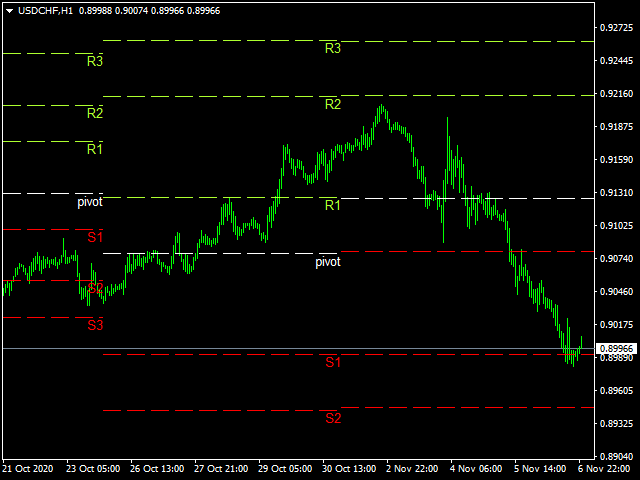Open the chart dropdown triangle beside USDCHF
Image resolution: width=640 pixels, height=480 pixels.
(x=9, y=11)
